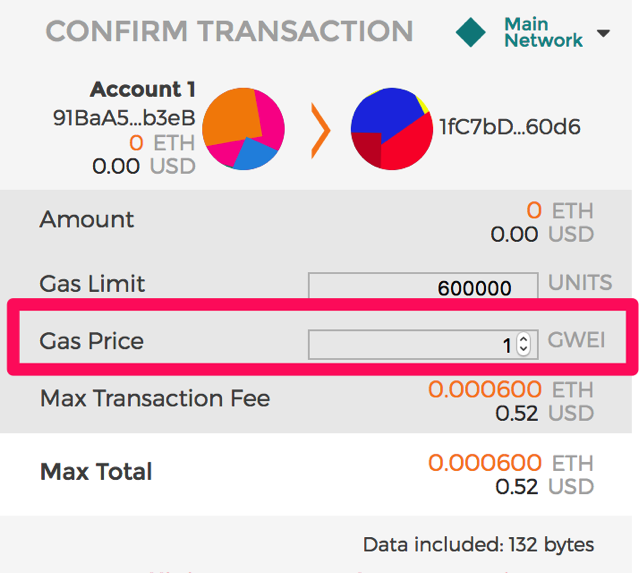The image size is (639, 573).
Task: Click the Max Transaction Fee ETH value
Action: pyautogui.click(x=511, y=389)
